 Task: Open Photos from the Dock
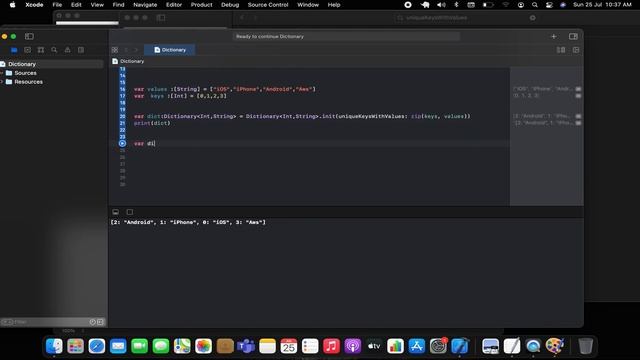(203, 346)
